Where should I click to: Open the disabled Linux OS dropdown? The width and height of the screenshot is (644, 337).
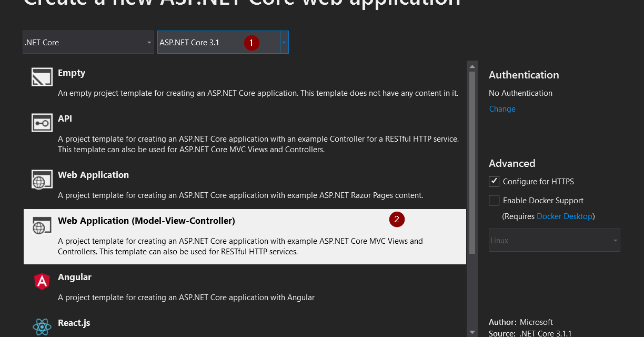[554, 240]
